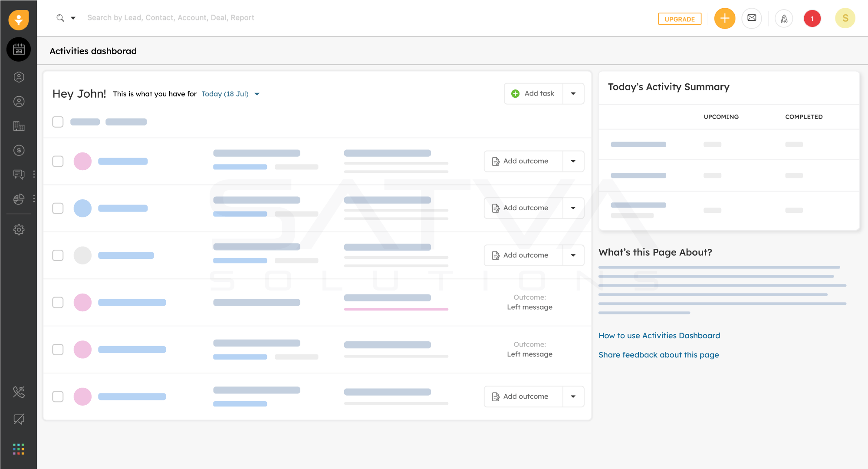Click the settings gear icon in sidebar
Viewport: 868px width, 469px height.
pyautogui.click(x=19, y=229)
